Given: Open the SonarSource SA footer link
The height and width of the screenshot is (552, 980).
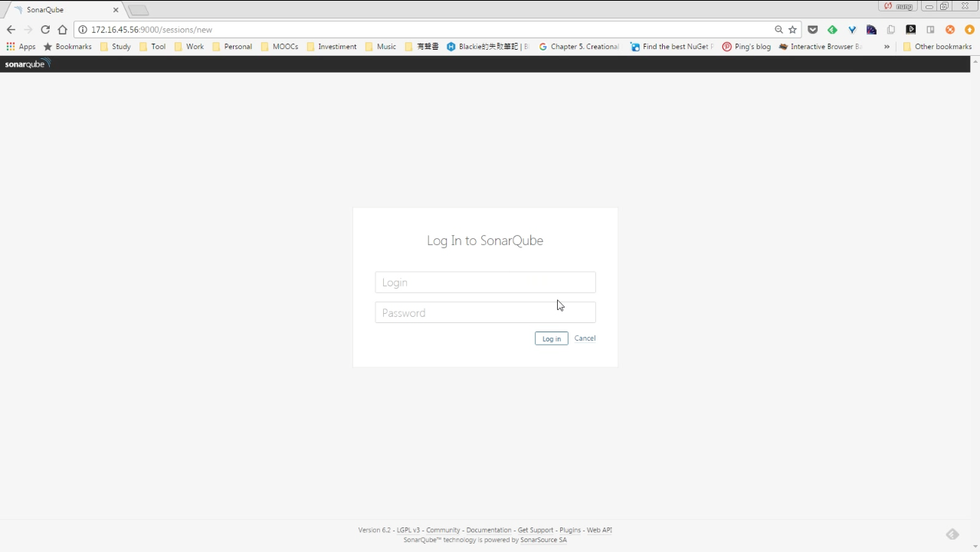Looking at the screenshot, I should (543, 540).
